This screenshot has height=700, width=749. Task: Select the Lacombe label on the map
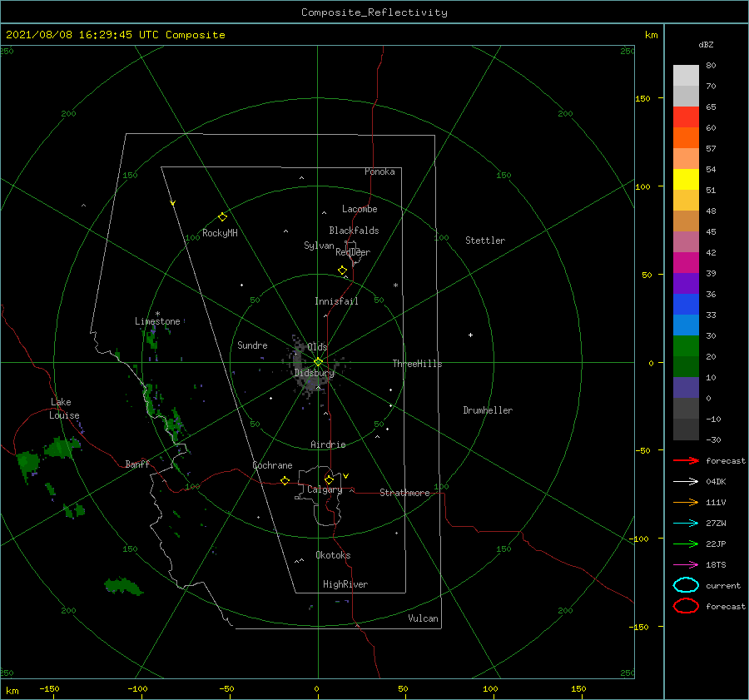(x=360, y=209)
